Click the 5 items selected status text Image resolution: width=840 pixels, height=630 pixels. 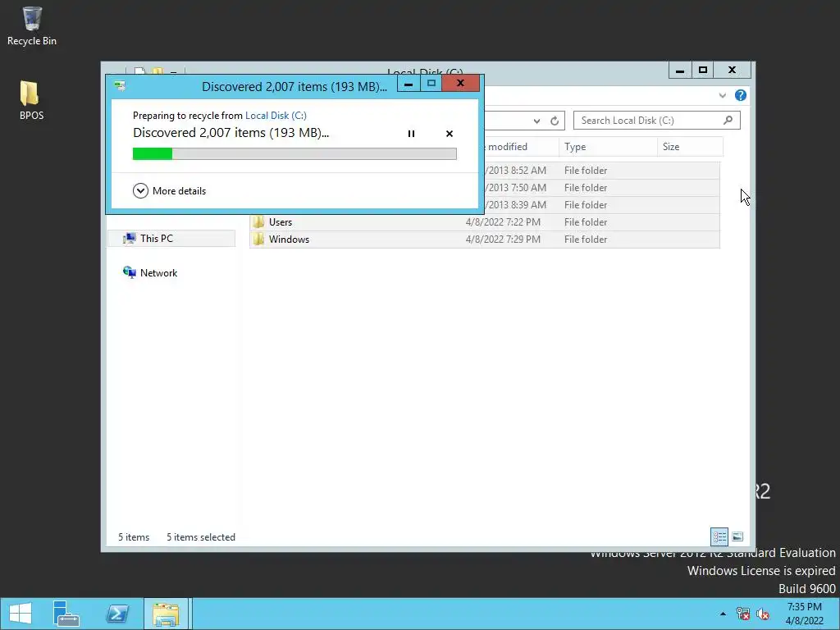click(x=201, y=537)
